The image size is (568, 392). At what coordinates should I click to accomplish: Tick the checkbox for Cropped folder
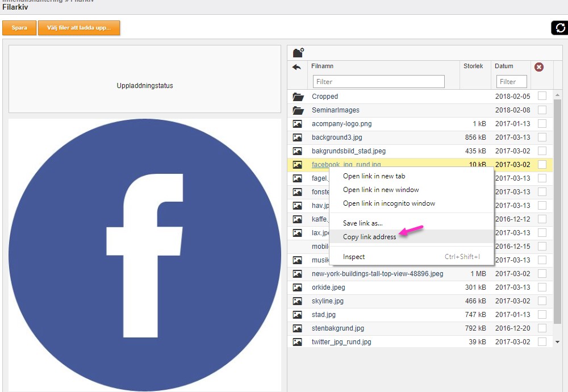[542, 96]
